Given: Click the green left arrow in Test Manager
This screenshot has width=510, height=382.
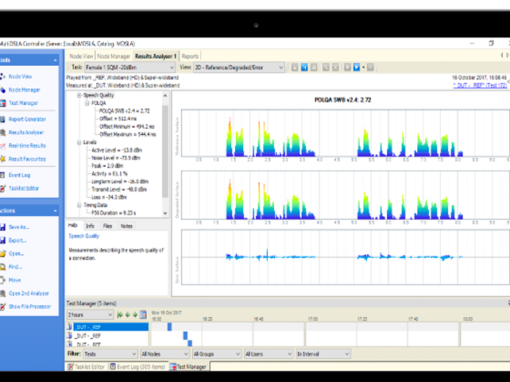Looking at the screenshot, I should [x=128, y=315].
